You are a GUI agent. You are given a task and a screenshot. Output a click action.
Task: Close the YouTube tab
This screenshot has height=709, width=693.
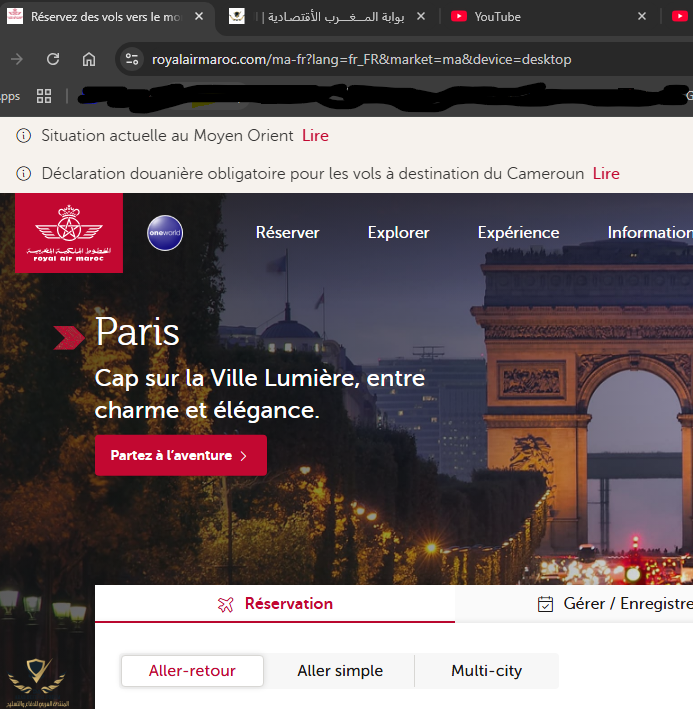pyautogui.click(x=642, y=17)
